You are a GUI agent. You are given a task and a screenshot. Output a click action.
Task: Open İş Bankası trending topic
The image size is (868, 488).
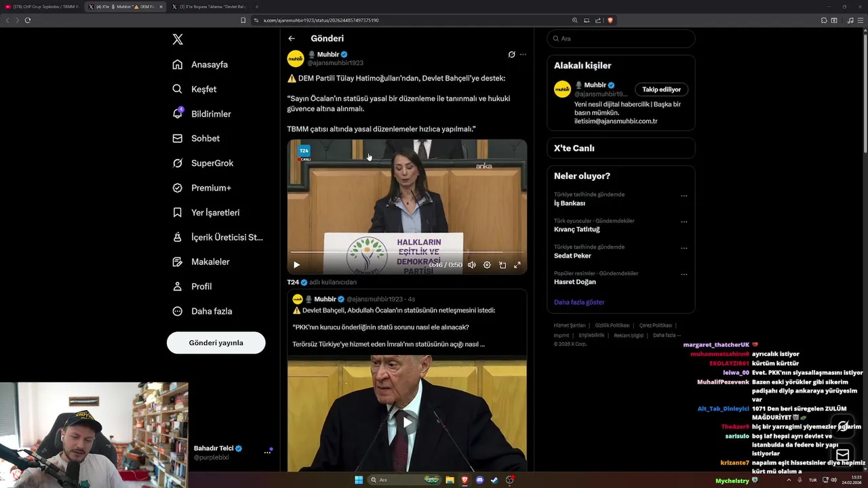tap(570, 203)
